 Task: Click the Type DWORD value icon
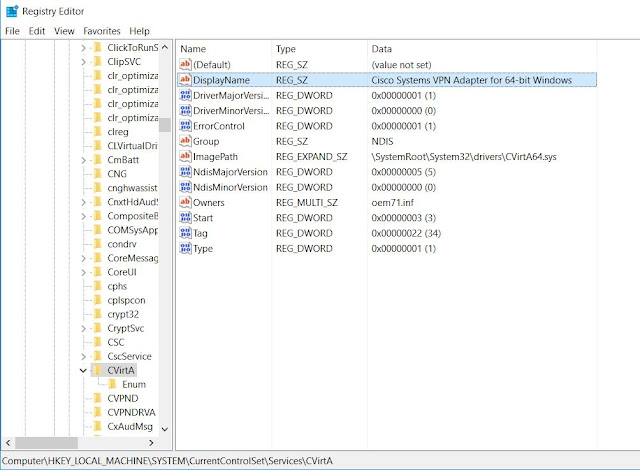(x=185, y=248)
